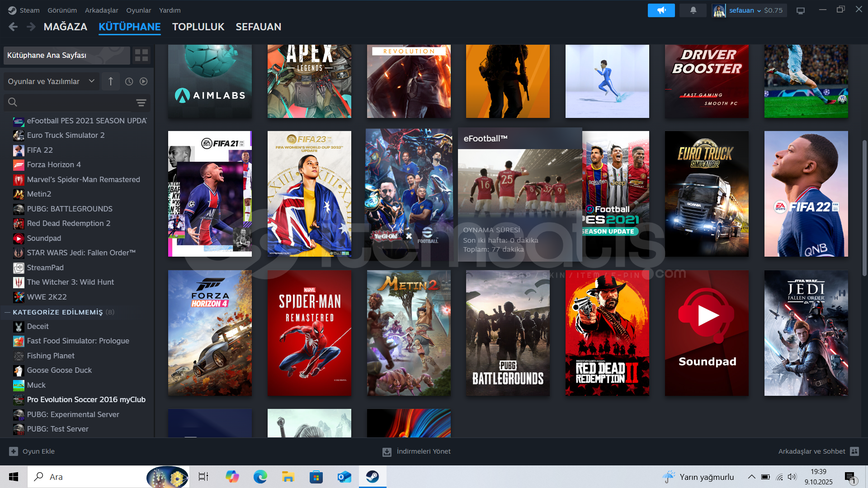Collapse the KATEGORİZE EDİLMEMİŞ category
The width and height of the screenshot is (868, 488).
click(x=7, y=312)
